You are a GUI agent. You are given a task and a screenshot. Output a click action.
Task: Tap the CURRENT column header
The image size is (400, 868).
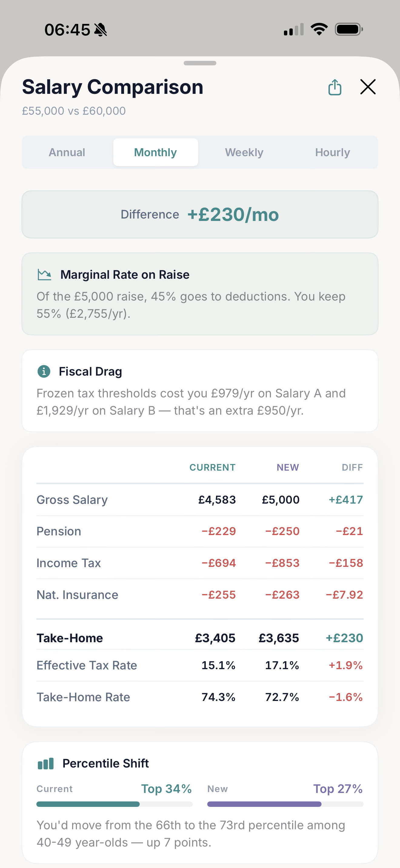[212, 467]
